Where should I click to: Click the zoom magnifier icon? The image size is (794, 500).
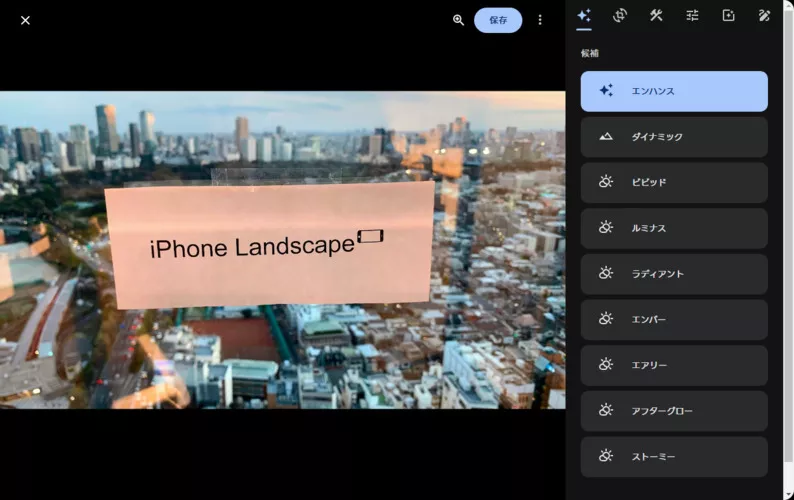458,20
